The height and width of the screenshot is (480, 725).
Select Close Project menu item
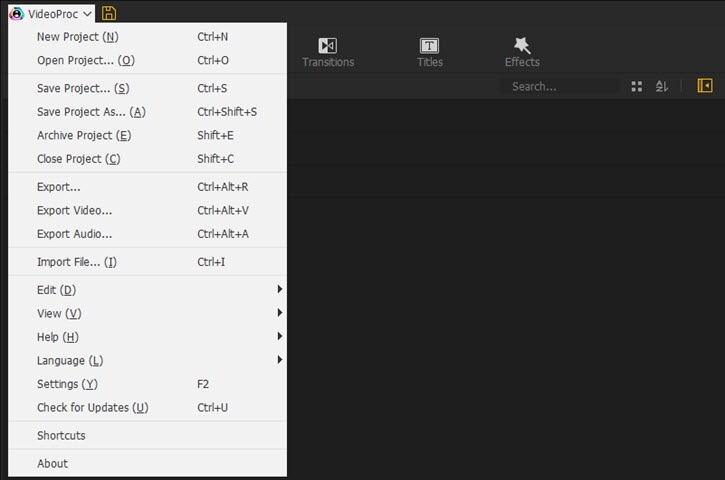click(x=147, y=159)
